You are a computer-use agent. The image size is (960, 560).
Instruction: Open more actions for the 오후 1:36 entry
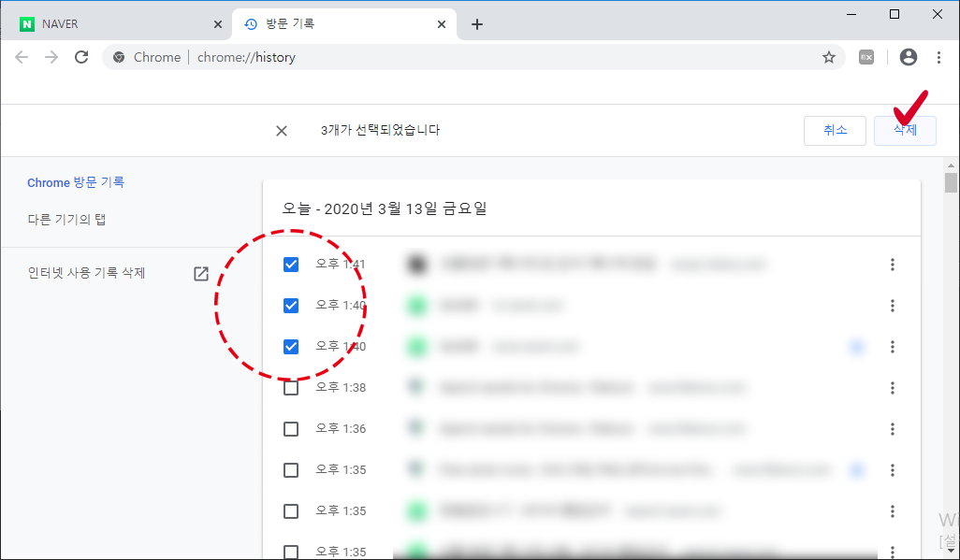click(892, 428)
